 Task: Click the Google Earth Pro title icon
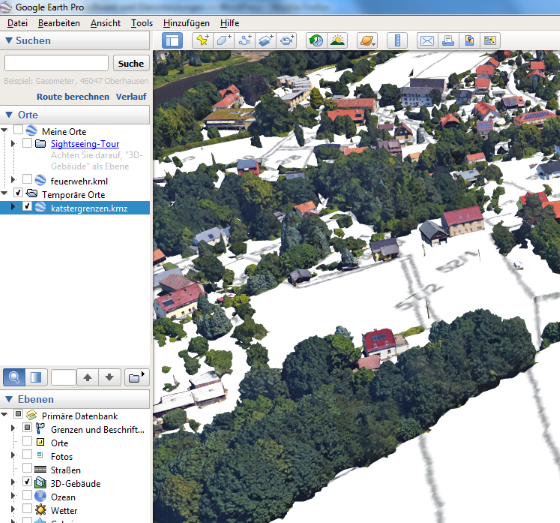6,7
